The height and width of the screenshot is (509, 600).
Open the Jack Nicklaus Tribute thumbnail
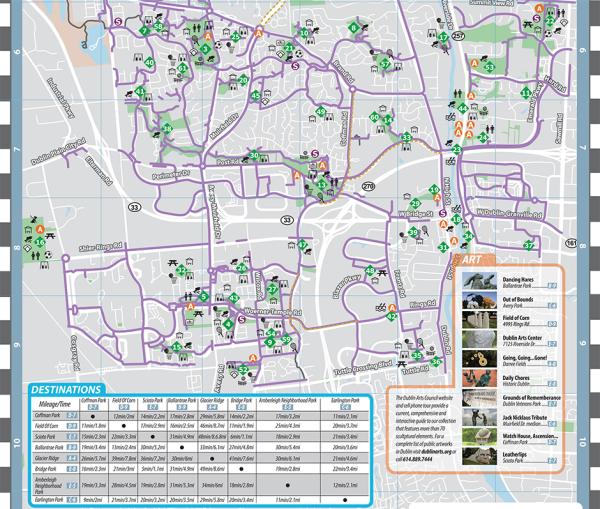point(479,418)
